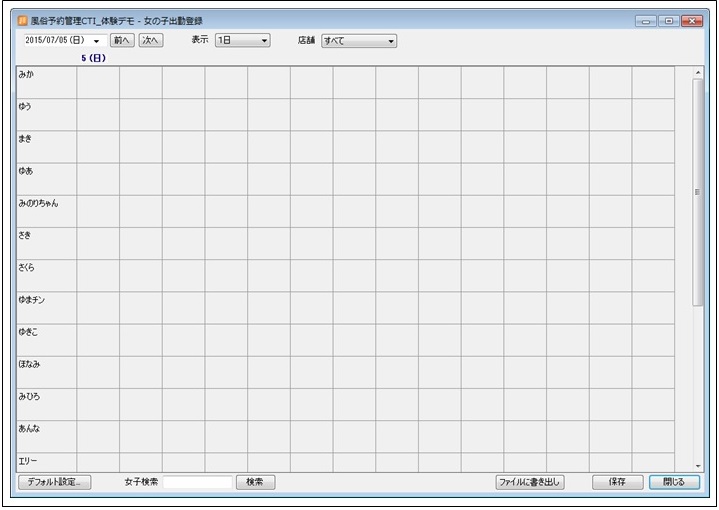Click ファイルに書き出し export button

tap(530, 482)
